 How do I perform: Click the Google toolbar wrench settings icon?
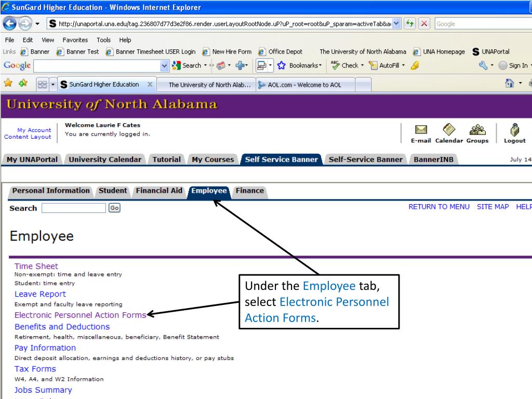(483, 65)
